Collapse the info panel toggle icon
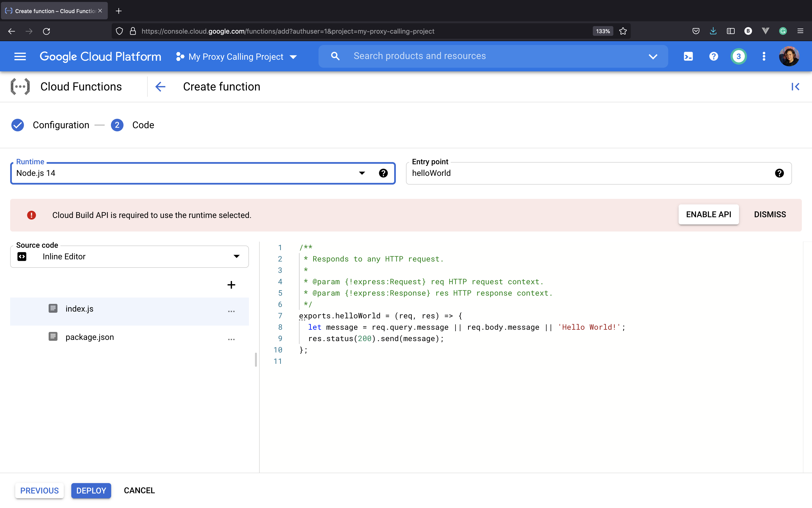 point(795,87)
